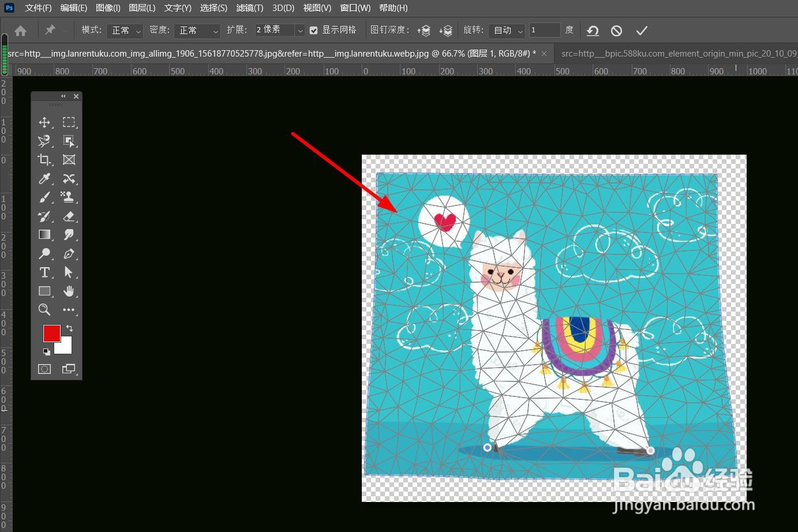Screen dimensions: 798x532
Task: Select the Path Selection tool
Action: pyautogui.click(x=69, y=272)
